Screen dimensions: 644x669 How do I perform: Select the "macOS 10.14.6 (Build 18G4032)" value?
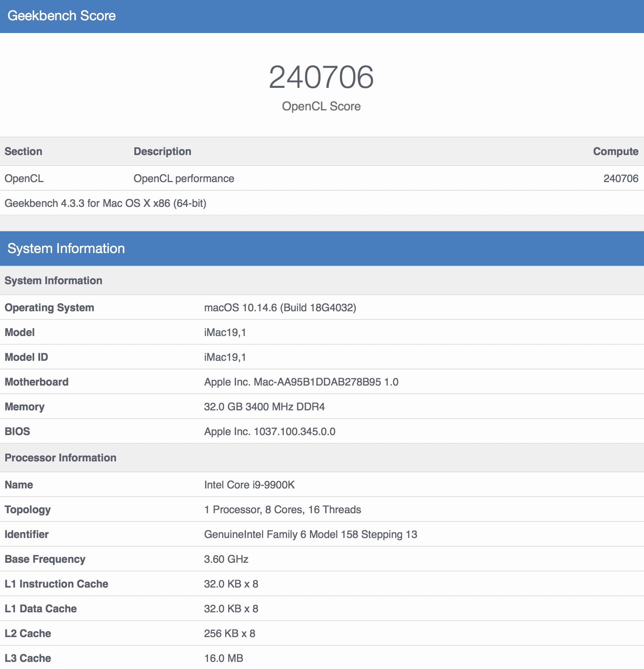pyautogui.click(x=280, y=307)
